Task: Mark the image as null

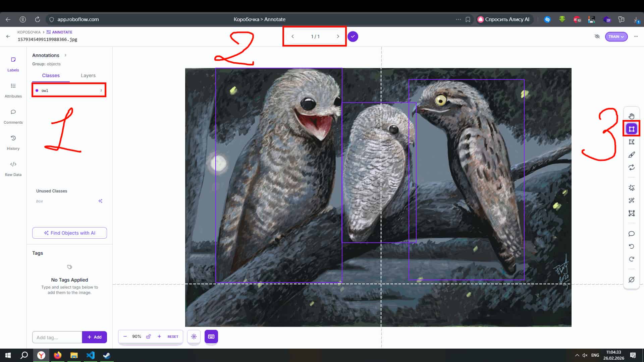Action: click(632, 280)
